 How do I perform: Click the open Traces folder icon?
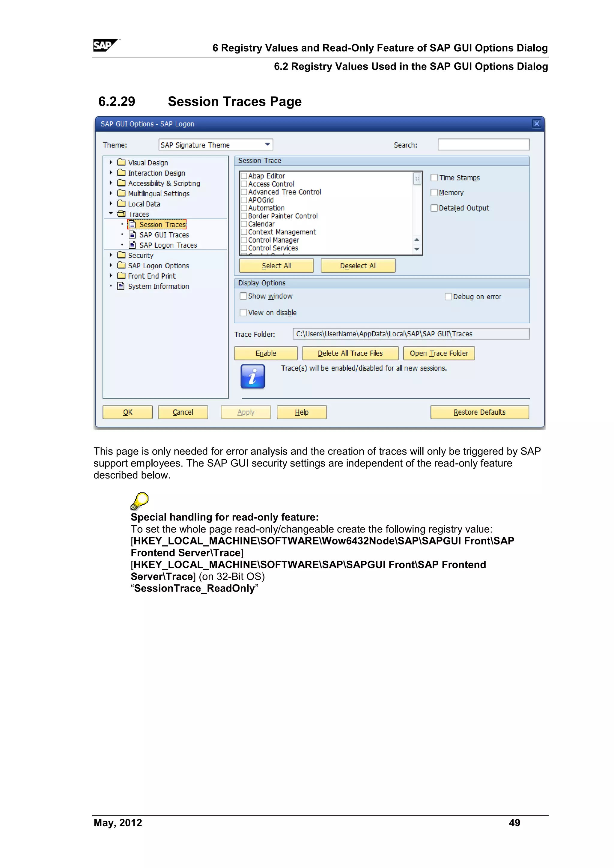pyautogui.click(x=121, y=213)
